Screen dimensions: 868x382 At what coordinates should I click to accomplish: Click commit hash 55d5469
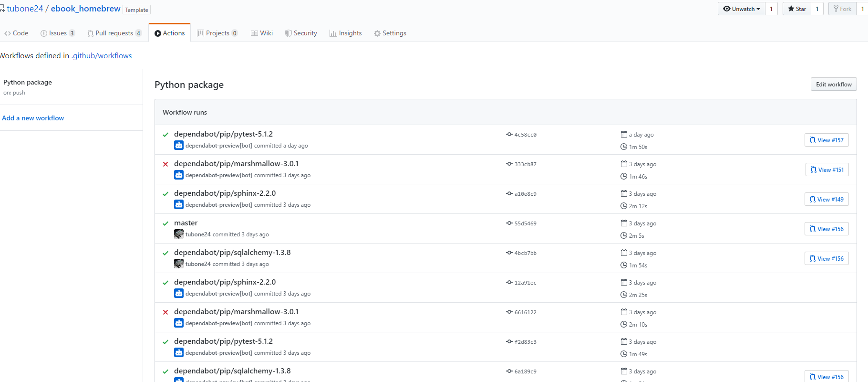point(525,223)
